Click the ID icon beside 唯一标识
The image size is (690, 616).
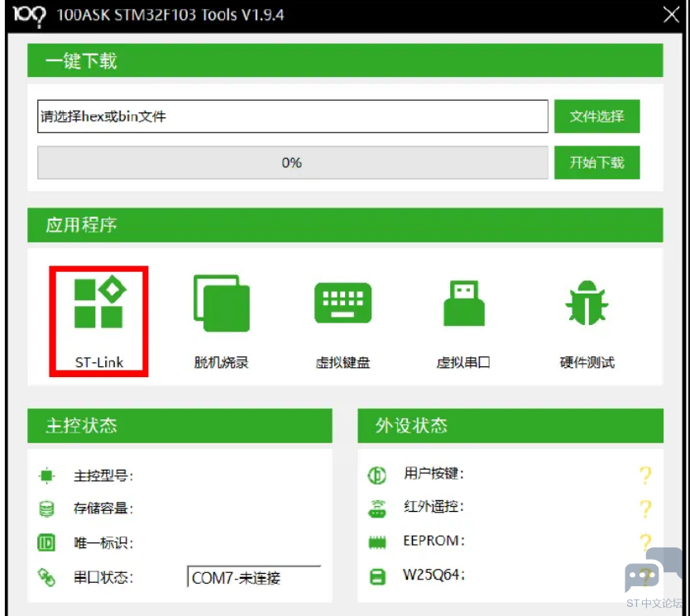[x=46, y=542]
